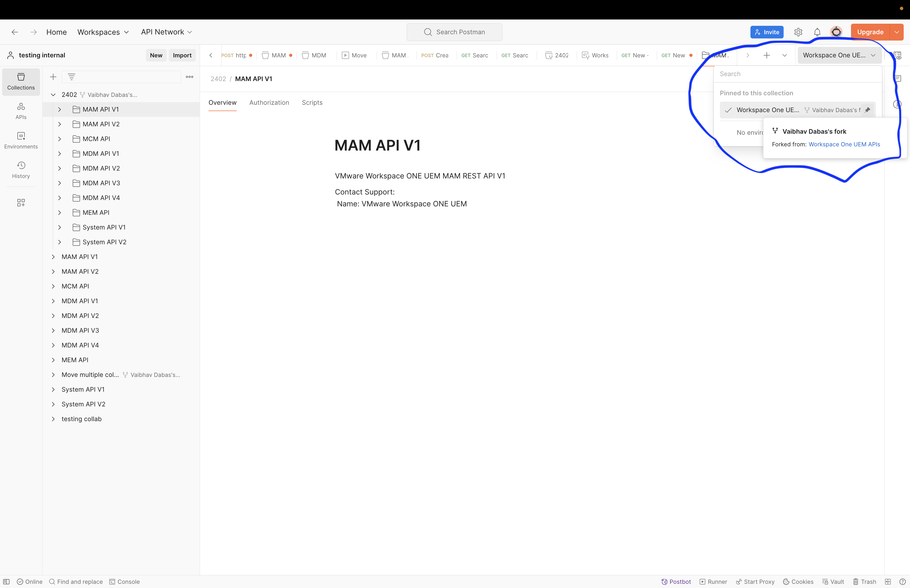Screen dimensions: 910x588
Task: Collapse the 2402 collection
Action: click(x=53, y=94)
